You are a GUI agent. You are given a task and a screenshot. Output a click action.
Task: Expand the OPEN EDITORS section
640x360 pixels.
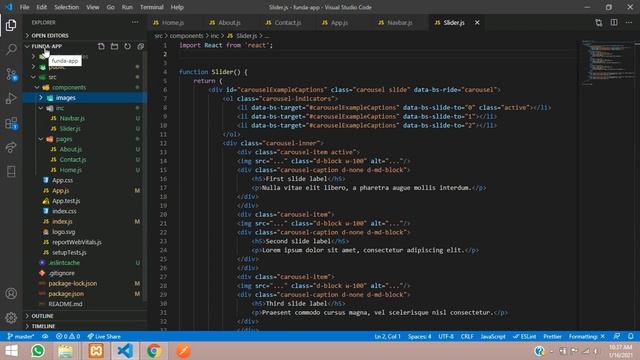click(50, 36)
